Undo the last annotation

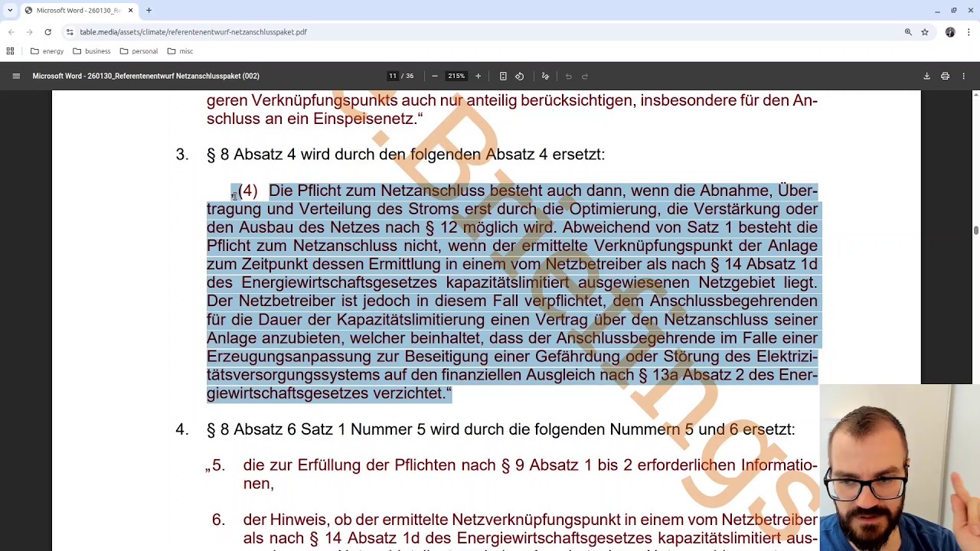pos(568,76)
